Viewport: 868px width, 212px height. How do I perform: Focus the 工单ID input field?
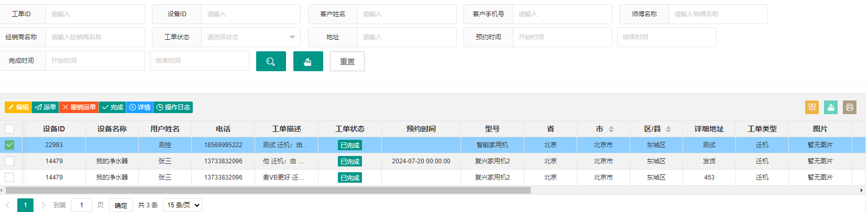95,14
